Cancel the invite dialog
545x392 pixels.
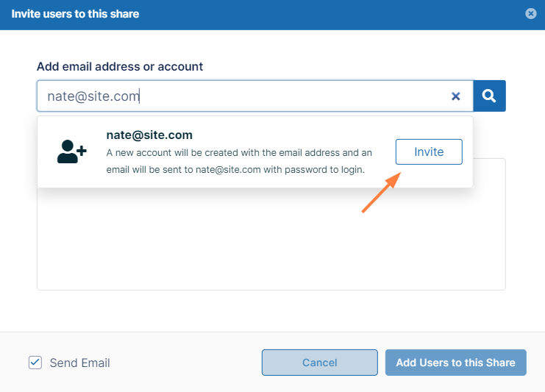coord(319,363)
